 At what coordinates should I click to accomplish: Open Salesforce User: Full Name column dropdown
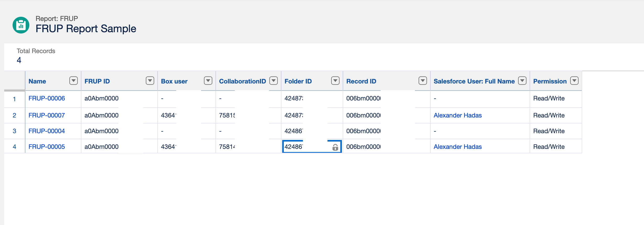522,81
